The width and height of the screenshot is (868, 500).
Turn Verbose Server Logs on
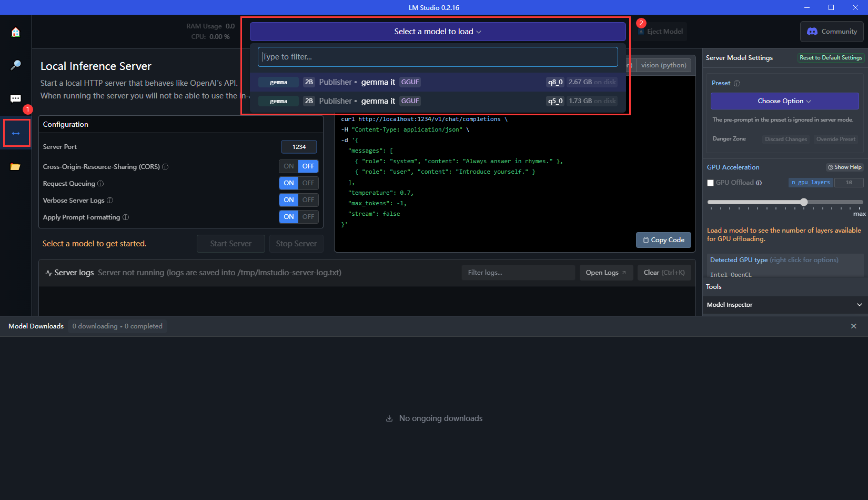coord(289,200)
